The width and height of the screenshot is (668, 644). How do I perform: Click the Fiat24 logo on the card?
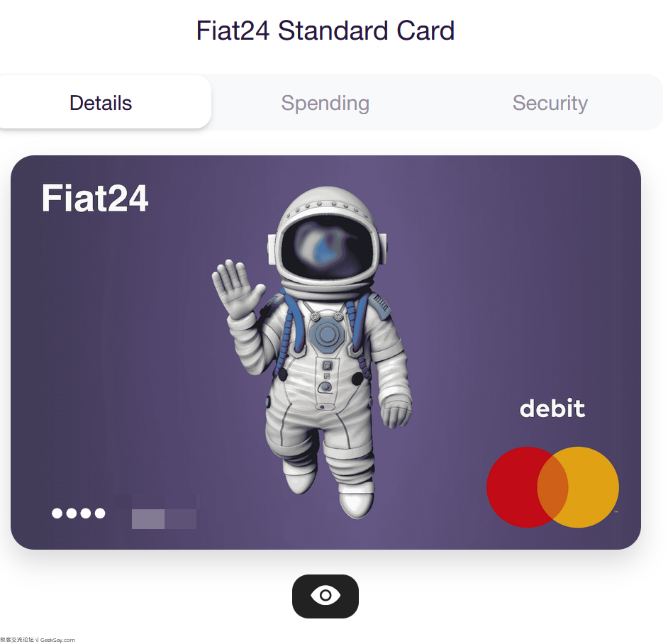pos(94,198)
